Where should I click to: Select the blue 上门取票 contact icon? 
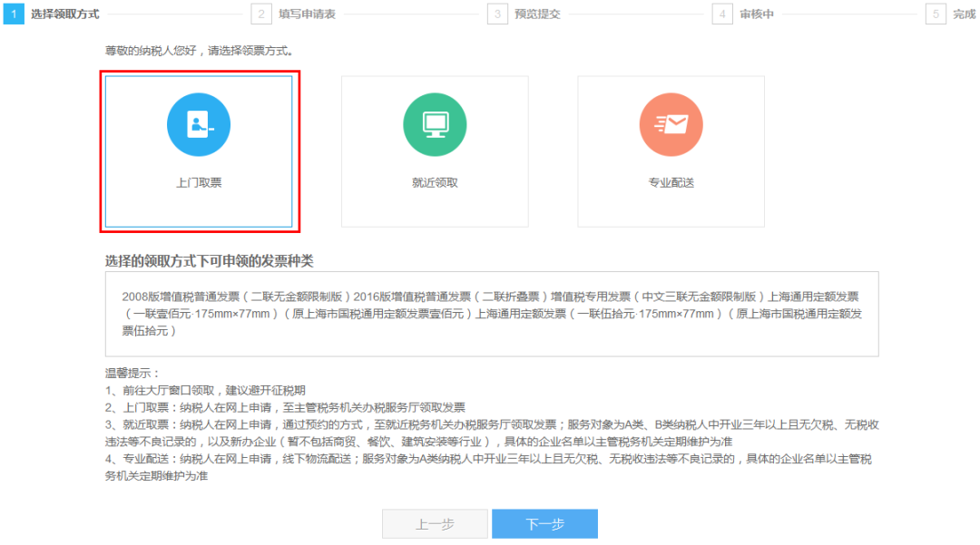point(199,124)
